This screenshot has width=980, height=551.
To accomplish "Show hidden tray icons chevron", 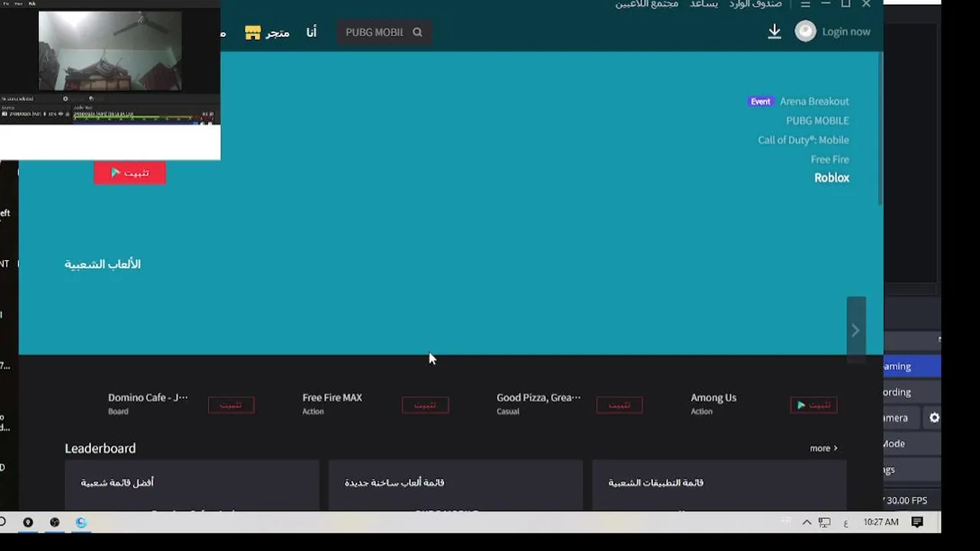I will [x=806, y=523].
